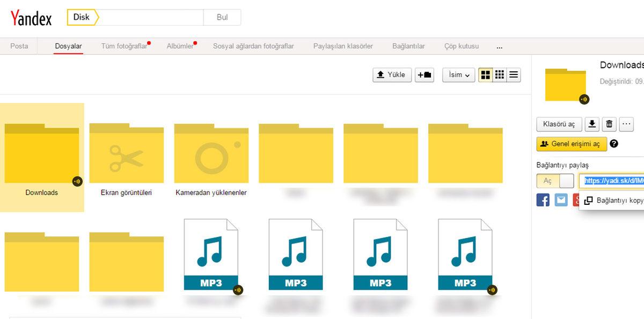Switch to the list view layout
The image size is (644, 319).
(x=513, y=75)
